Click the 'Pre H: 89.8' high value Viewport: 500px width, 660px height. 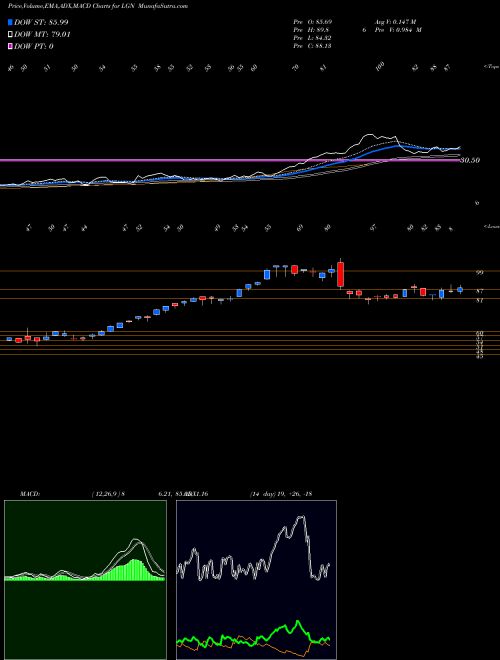coord(311,30)
